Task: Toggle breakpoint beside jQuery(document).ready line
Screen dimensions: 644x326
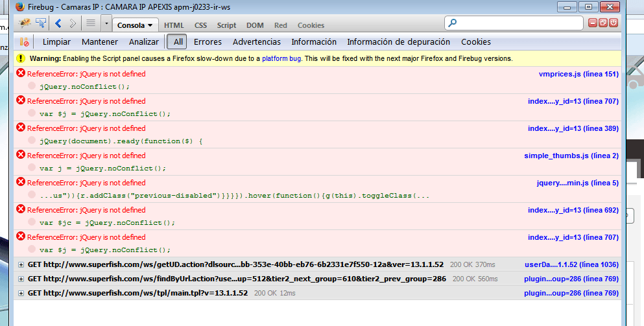Action: click(x=32, y=140)
